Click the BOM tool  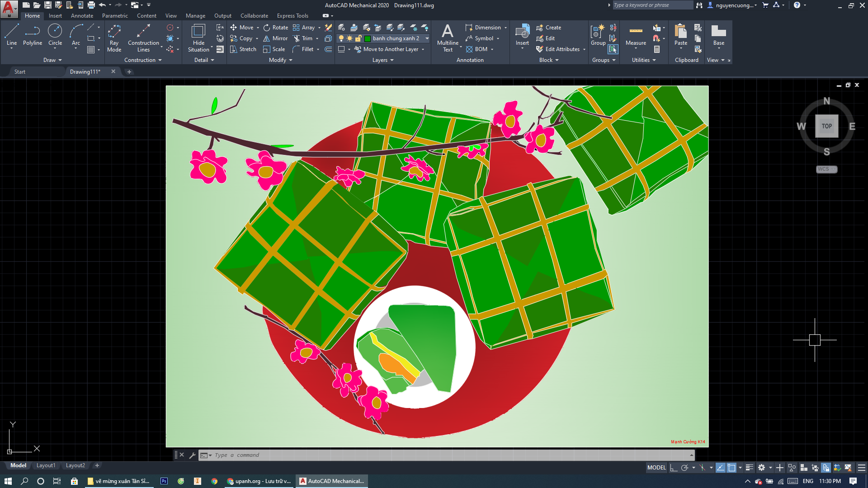[x=477, y=49]
